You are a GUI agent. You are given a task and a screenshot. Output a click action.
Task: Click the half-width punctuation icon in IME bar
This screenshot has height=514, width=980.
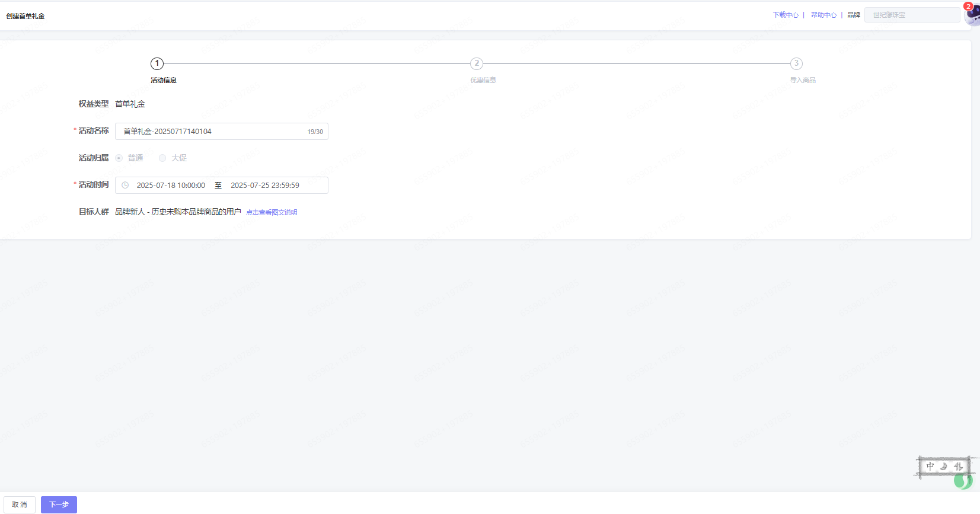pyautogui.click(x=958, y=467)
